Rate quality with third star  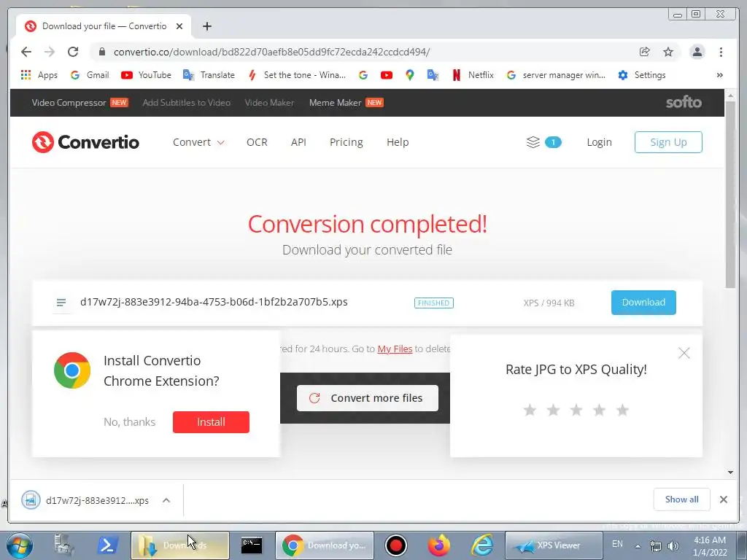[x=576, y=410]
